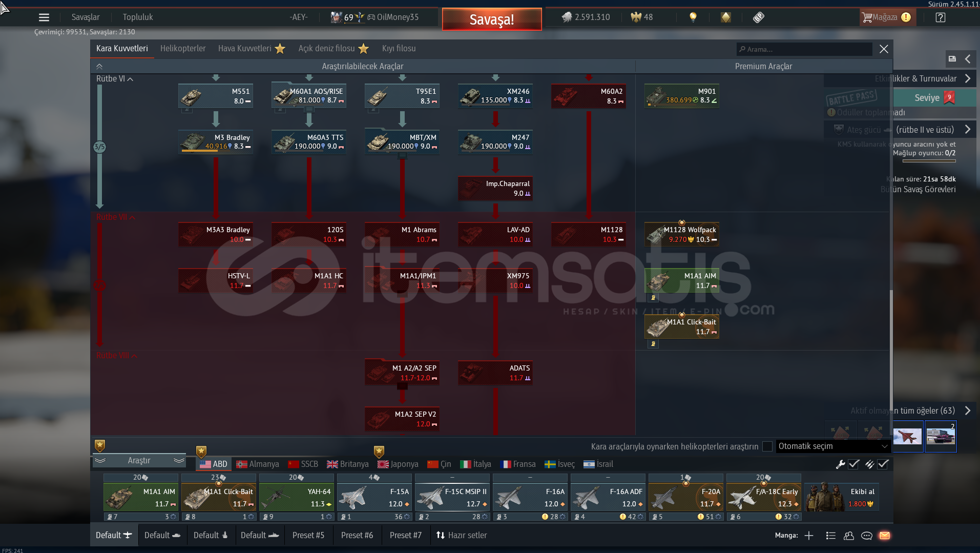Click the Arama search field
This screenshot has height=553, width=980.
[804, 50]
